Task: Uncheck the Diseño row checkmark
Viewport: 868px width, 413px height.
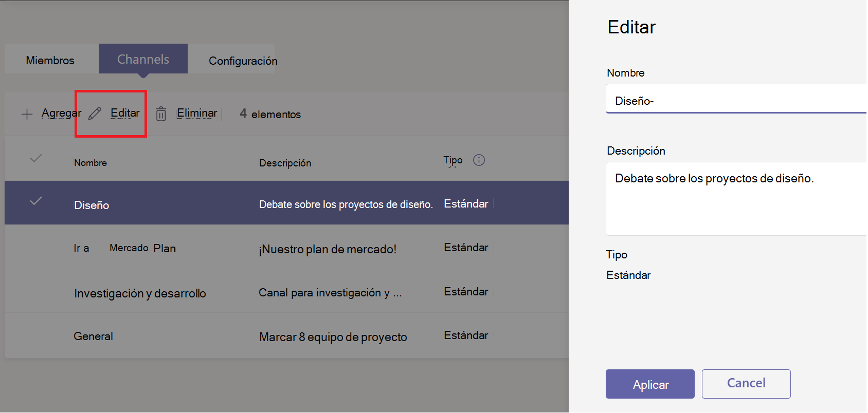Action: pos(35,201)
